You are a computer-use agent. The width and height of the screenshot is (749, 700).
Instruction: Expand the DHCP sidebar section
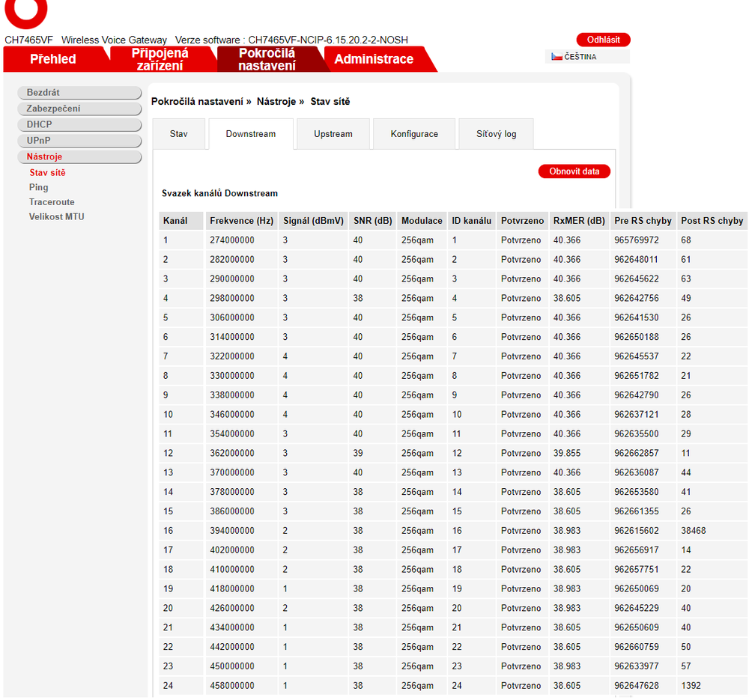click(79, 124)
